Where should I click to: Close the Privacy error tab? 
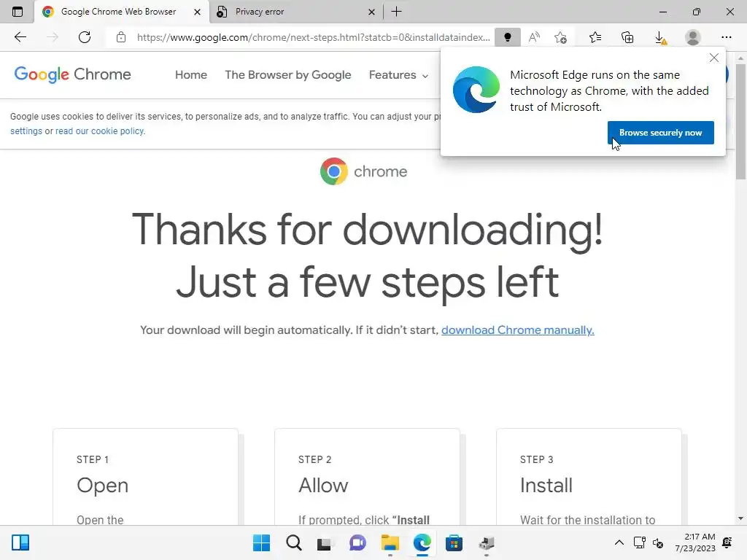(x=371, y=12)
